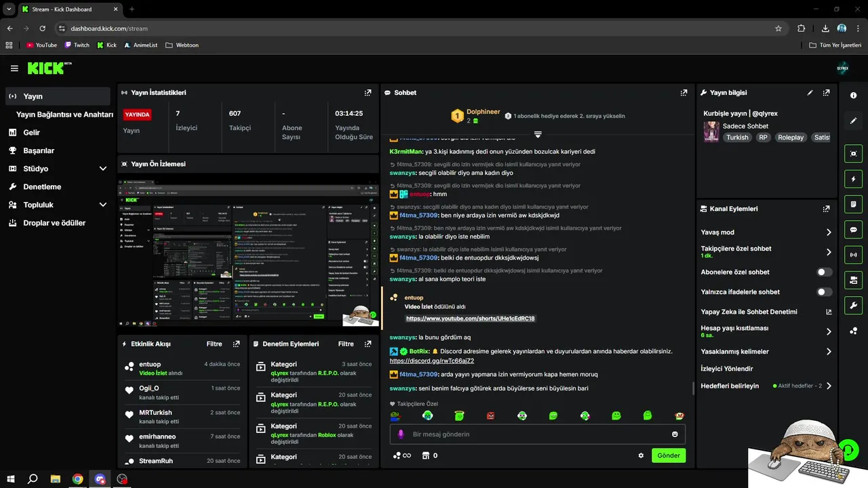Open Hesap yaşı kısıtlaması settings arrow
The image size is (868, 488).
pyautogui.click(x=829, y=331)
